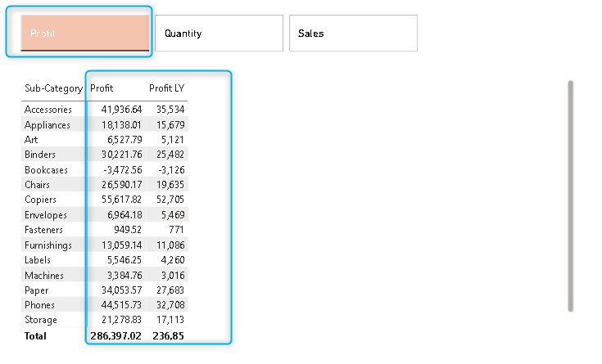
Task: Sort by the Sub-Category column header
Action: click(53, 88)
